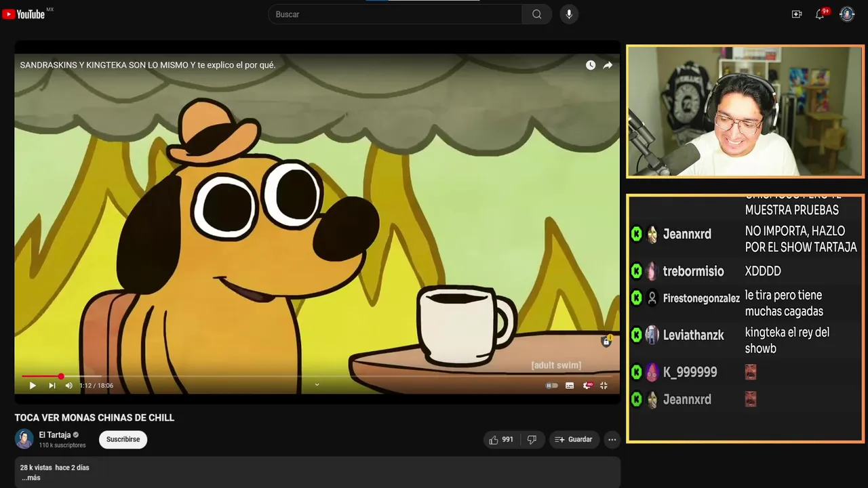Click the treborrmisio chat avatar
The height and width of the screenshot is (488, 868).
[x=652, y=271]
